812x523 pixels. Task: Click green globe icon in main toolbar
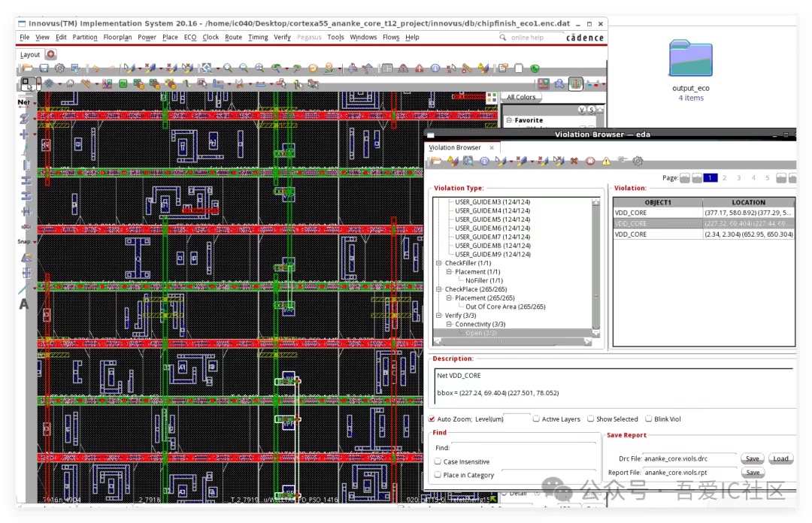(x=535, y=68)
